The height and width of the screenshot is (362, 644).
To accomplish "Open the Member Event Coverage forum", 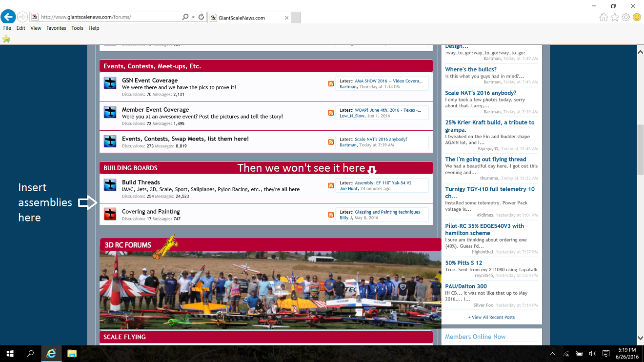I will pos(155,110).
